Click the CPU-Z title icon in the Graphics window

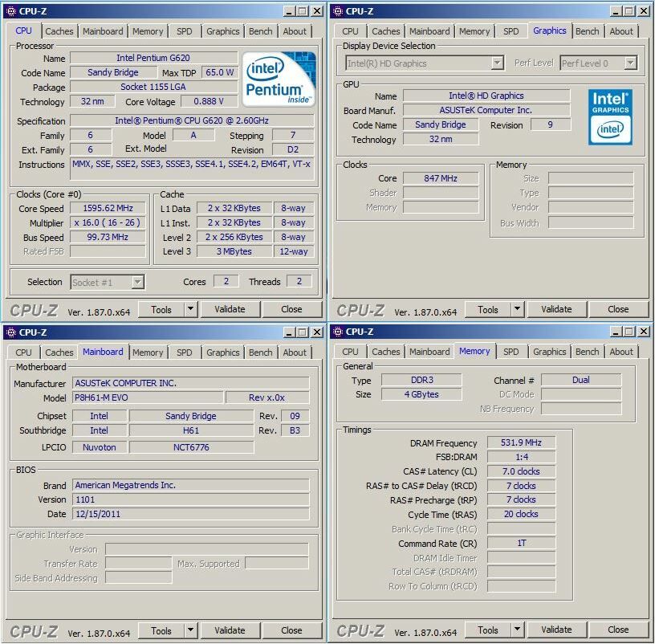(x=338, y=11)
